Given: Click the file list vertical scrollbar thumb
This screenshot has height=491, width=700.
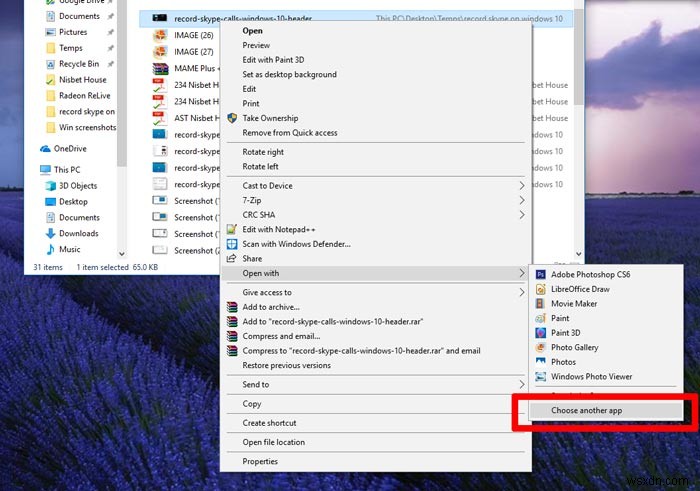Looking at the screenshot, I should [579, 57].
